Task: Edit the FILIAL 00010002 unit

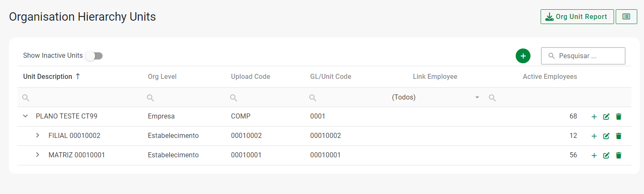Action: click(x=606, y=136)
